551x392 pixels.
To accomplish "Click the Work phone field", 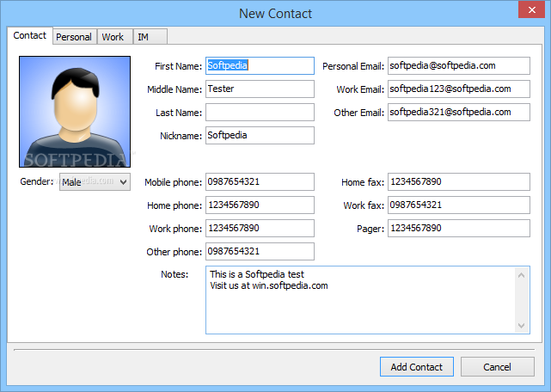I will point(260,228).
